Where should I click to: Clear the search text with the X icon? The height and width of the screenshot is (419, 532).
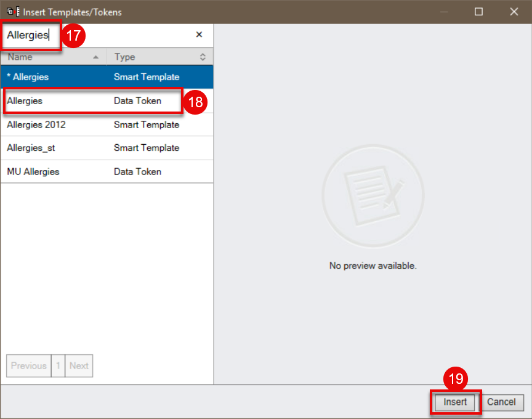pyautogui.click(x=199, y=35)
